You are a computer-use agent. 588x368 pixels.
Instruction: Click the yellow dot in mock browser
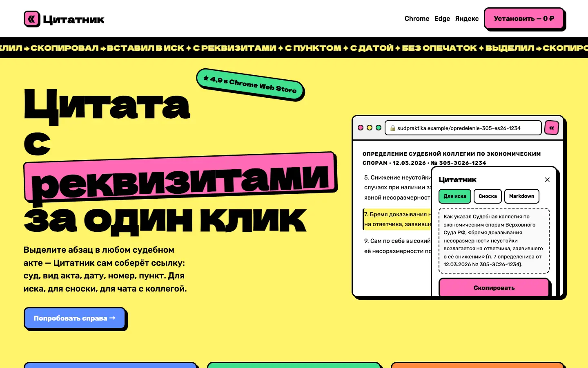coord(370,128)
